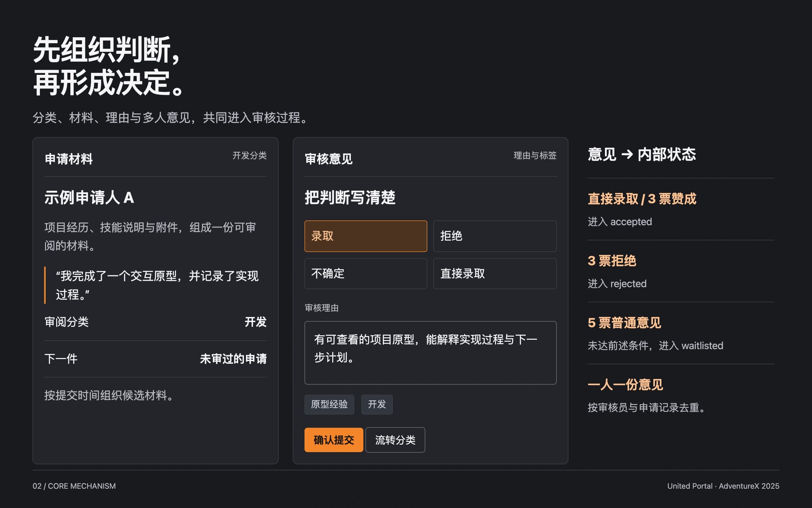Click the 理由与标签 label in 审核意见 header
This screenshot has height=508, width=812.
(535, 155)
